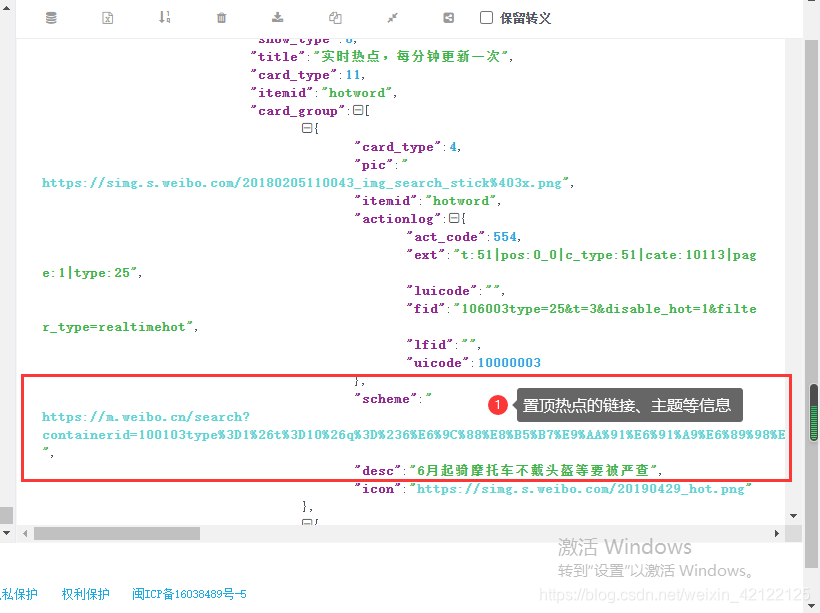Image resolution: width=820 pixels, height=613 pixels.
Task: Collapse the first card_group object
Action: tap(307, 128)
